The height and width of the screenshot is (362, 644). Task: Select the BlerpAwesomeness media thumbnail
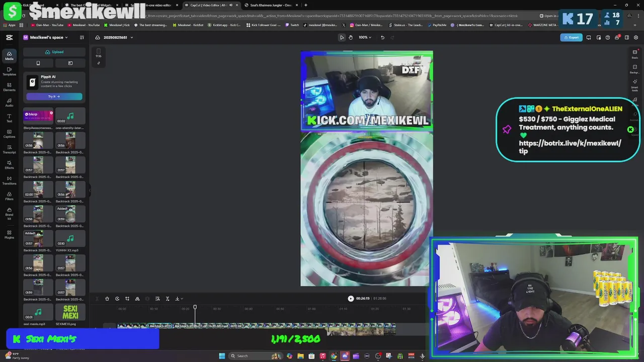(x=38, y=117)
